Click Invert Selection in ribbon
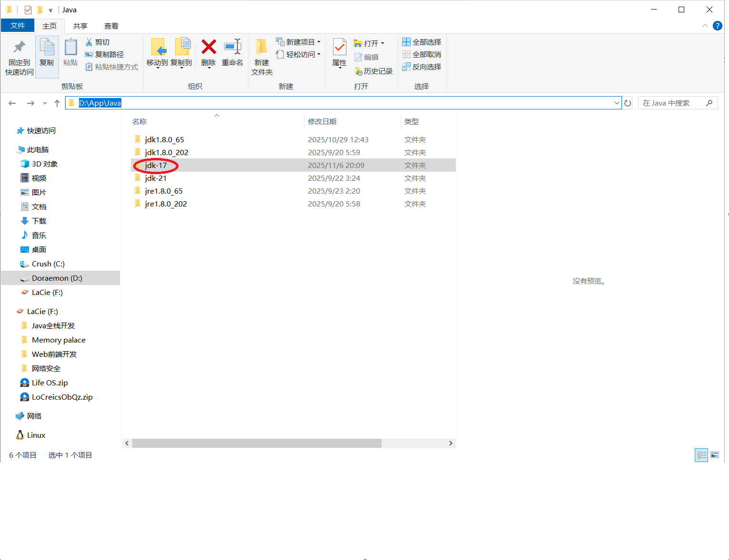 tap(422, 67)
